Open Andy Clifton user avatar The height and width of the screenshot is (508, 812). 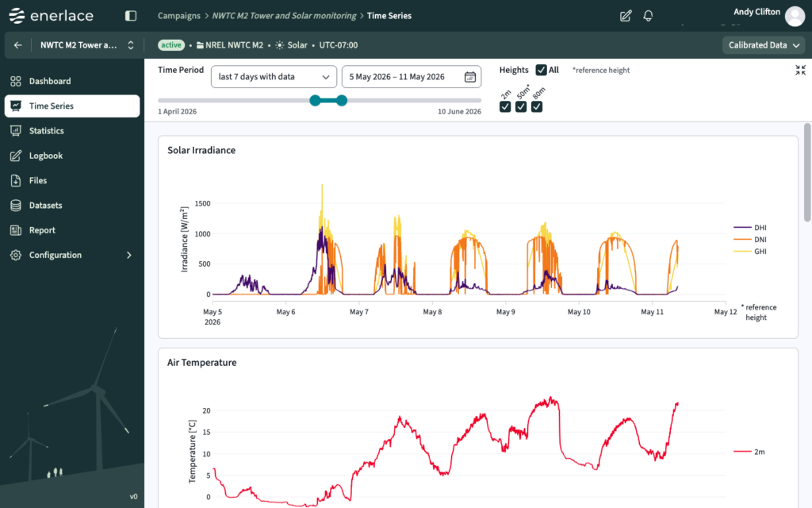[795, 17]
